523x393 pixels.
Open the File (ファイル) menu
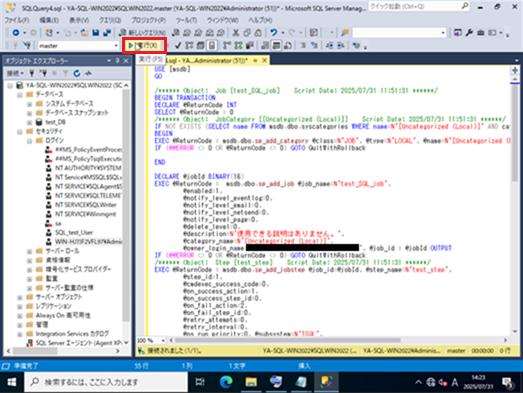click(17, 20)
